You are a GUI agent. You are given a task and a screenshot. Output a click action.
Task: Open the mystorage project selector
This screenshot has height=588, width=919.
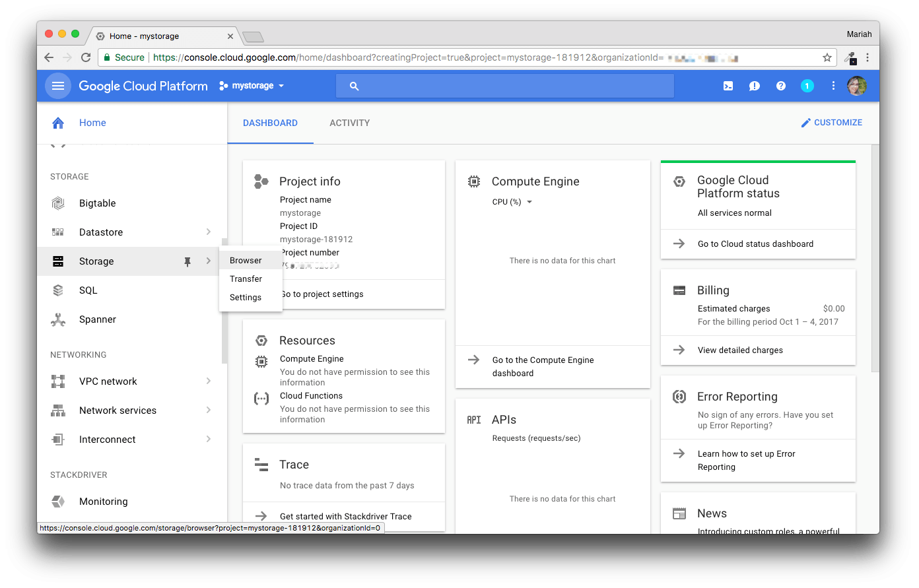coord(252,85)
